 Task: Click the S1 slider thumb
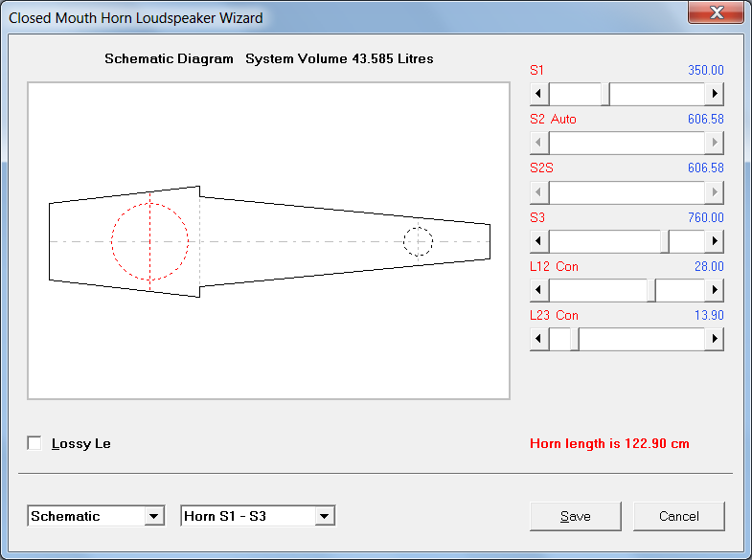[605, 94]
